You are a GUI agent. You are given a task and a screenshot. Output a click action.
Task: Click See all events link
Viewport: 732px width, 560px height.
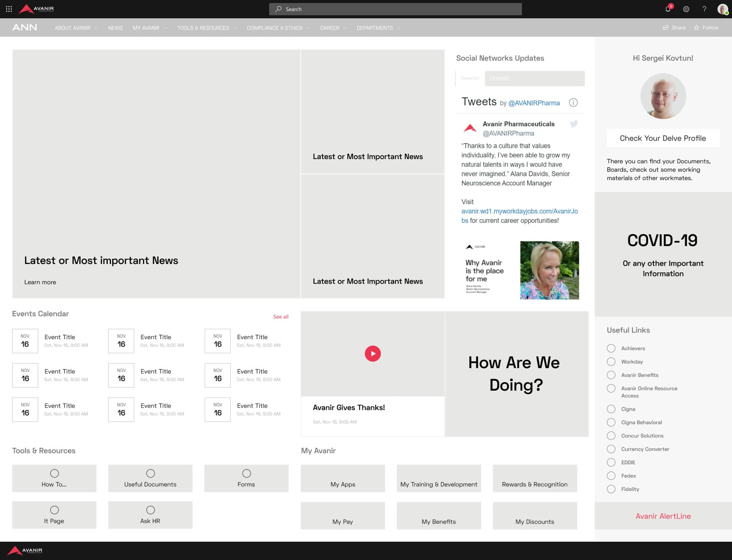click(x=281, y=317)
